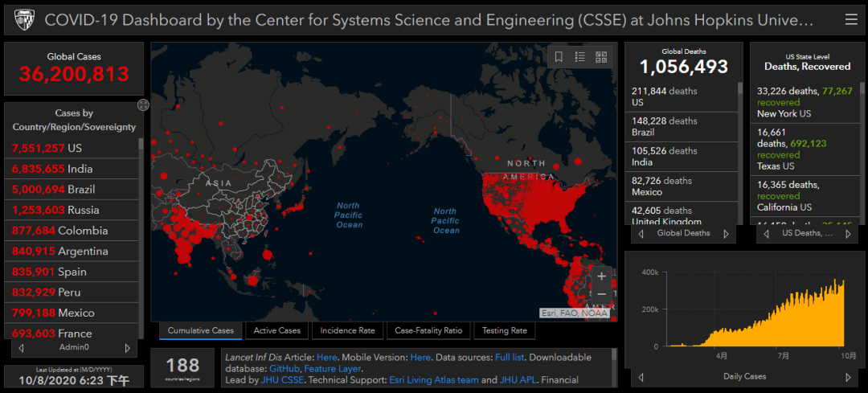This screenshot has height=393, width=868.
Task: Open the Esri Living Atlas team link
Action: pos(433,379)
